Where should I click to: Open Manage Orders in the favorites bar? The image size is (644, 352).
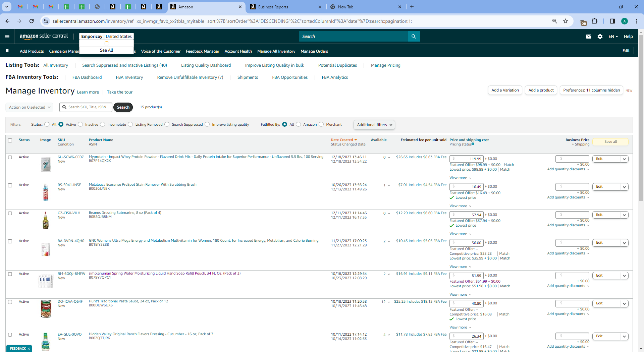click(x=314, y=51)
